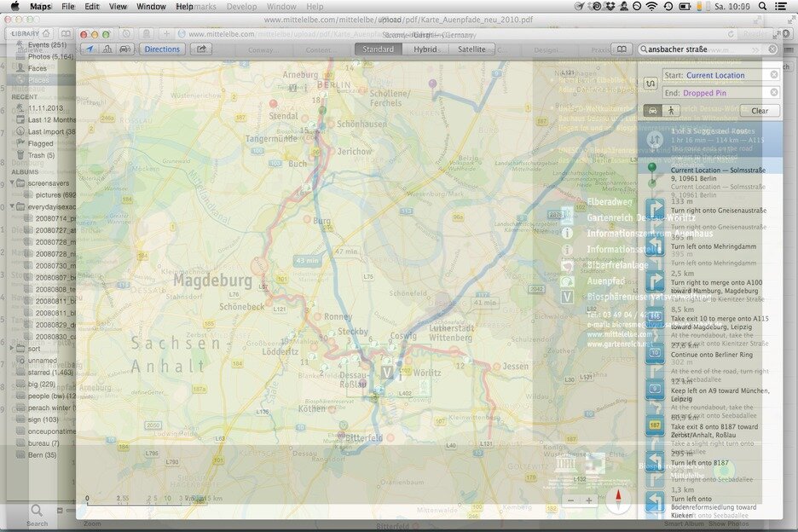798x532 pixels.
Task: Switch map to Hybrid view
Action: (x=425, y=49)
